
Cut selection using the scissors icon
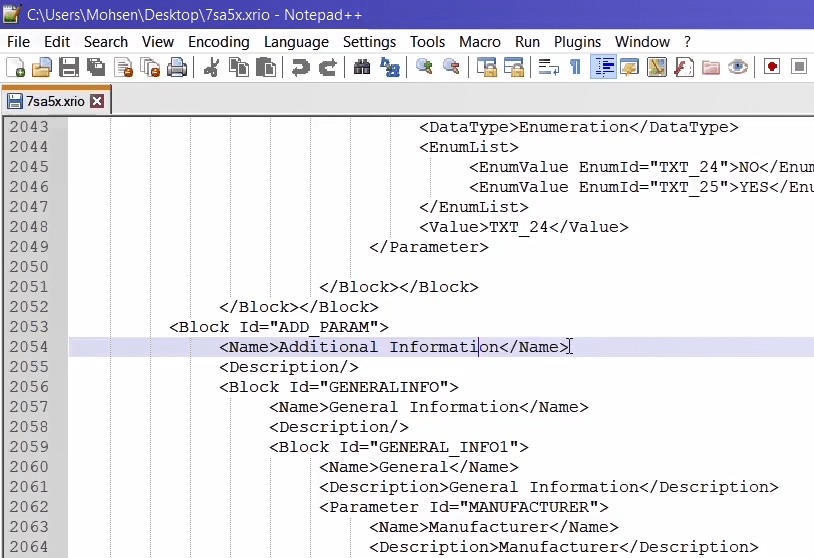(x=211, y=67)
